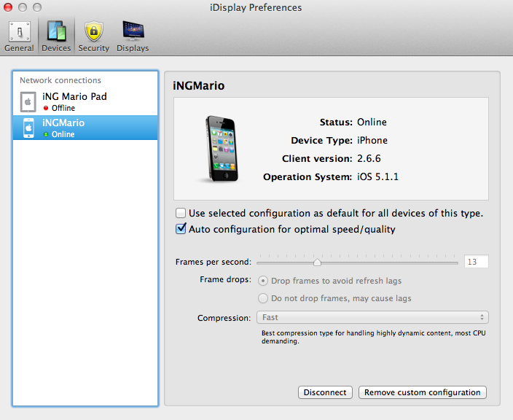Image resolution: width=513 pixels, height=420 pixels.
Task: Click the green Online status indicator
Action: (x=46, y=135)
